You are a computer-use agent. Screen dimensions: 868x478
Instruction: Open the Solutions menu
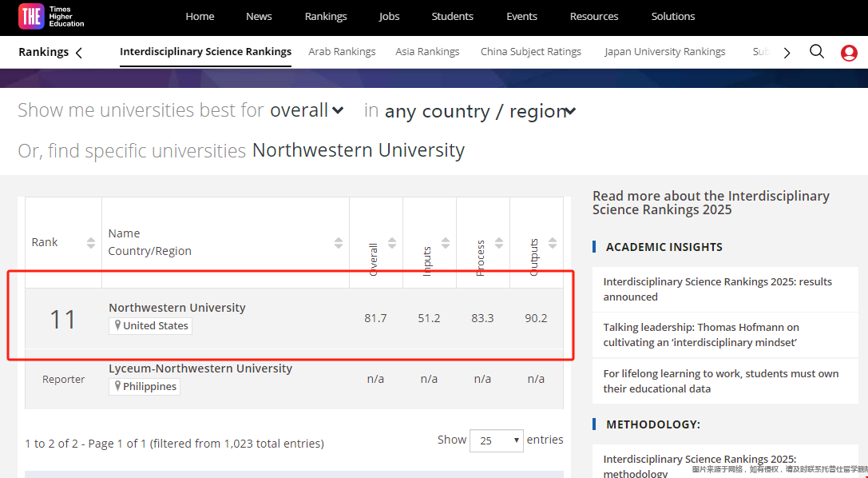[673, 17]
